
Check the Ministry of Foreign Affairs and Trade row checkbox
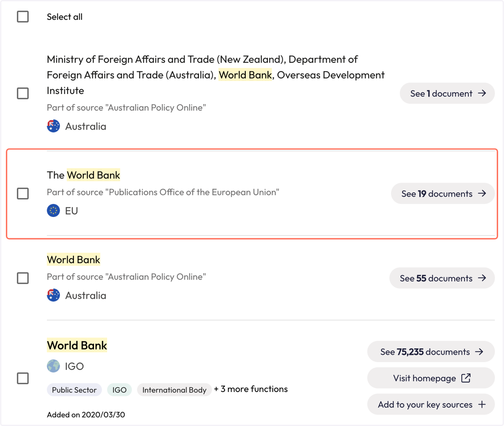(23, 93)
